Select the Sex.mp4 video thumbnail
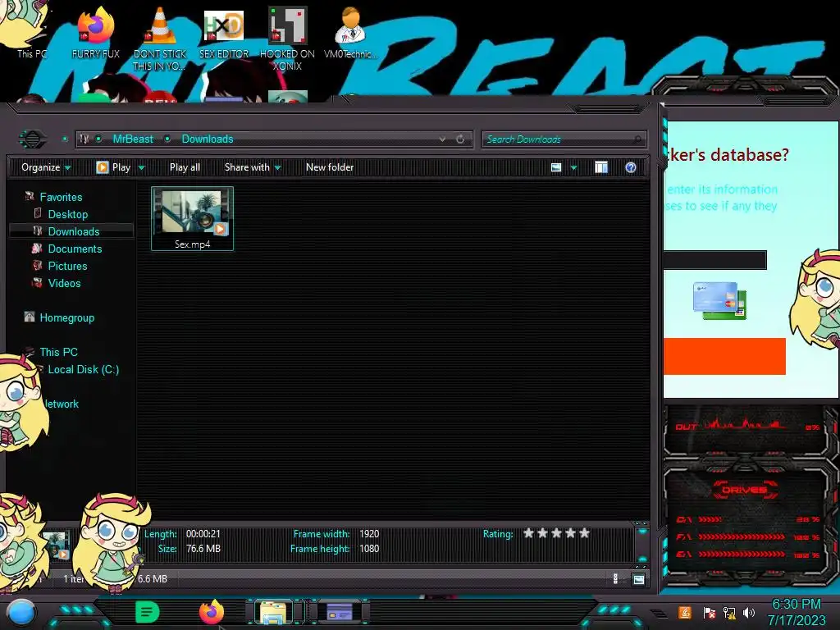The height and width of the screenshot is (630, 840). pyautogui.click(x=192, y=218)
